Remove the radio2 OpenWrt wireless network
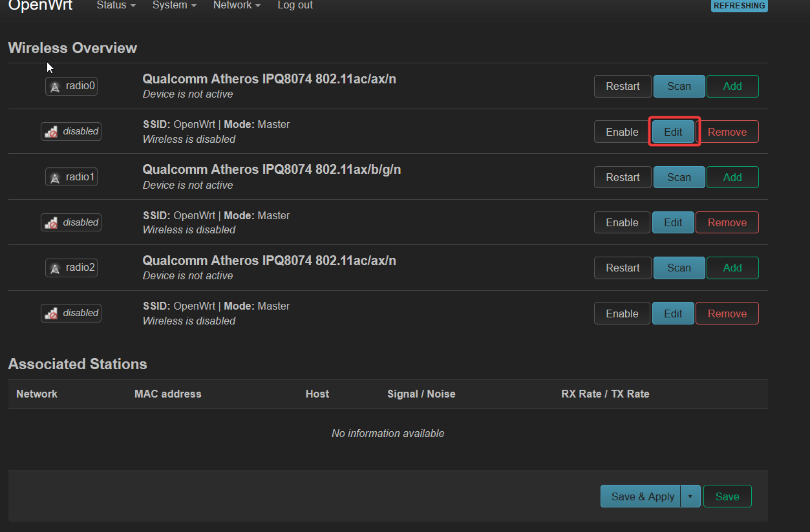This screenshot has height=532, width=810. (x=727, y=314)
